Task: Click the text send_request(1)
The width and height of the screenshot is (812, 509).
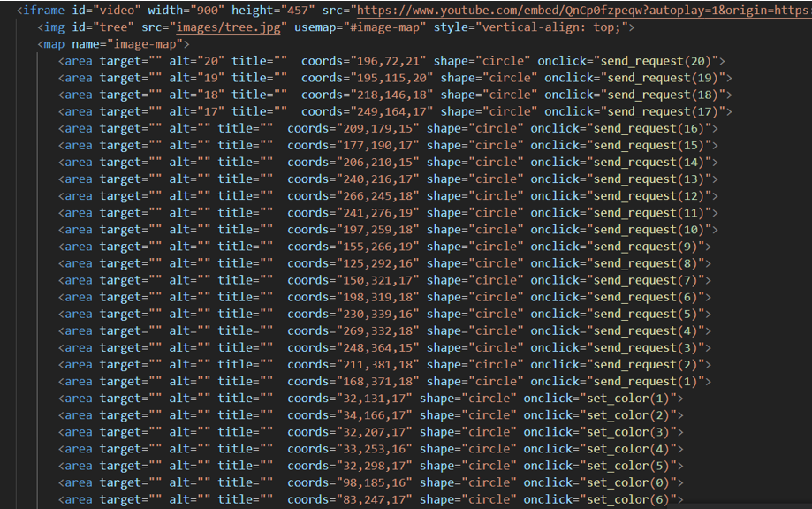Action: pos(646,382)
